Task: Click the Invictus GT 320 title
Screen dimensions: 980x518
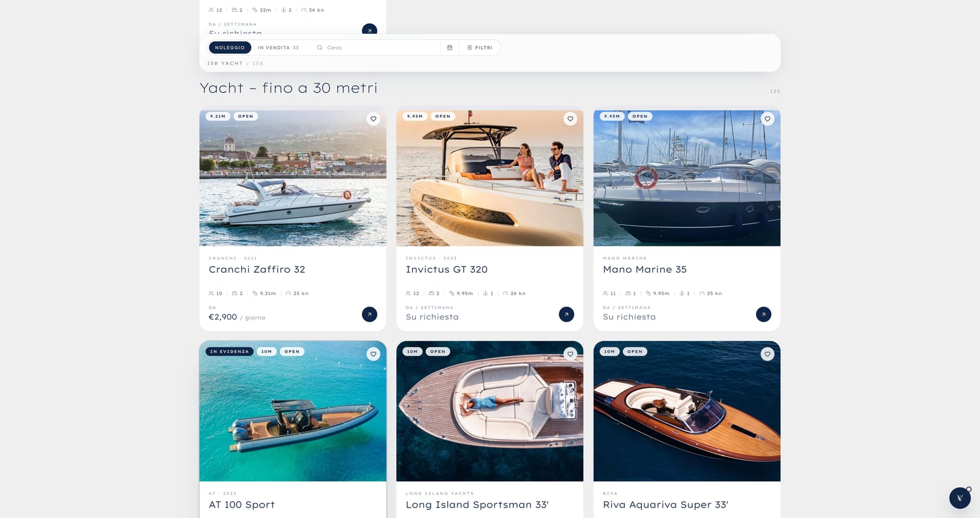Action: click(447, 269)
